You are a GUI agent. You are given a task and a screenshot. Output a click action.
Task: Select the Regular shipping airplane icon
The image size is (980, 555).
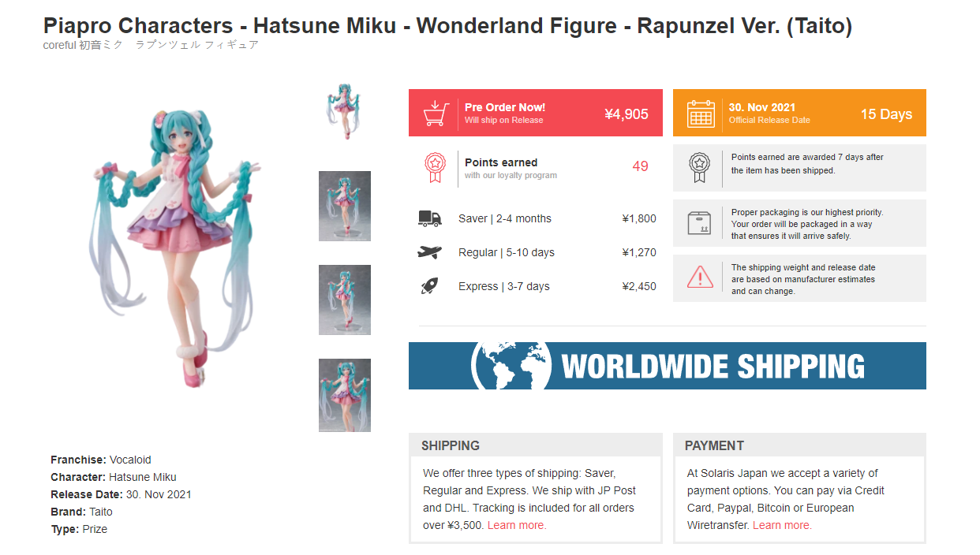click(x=430, y=252)
